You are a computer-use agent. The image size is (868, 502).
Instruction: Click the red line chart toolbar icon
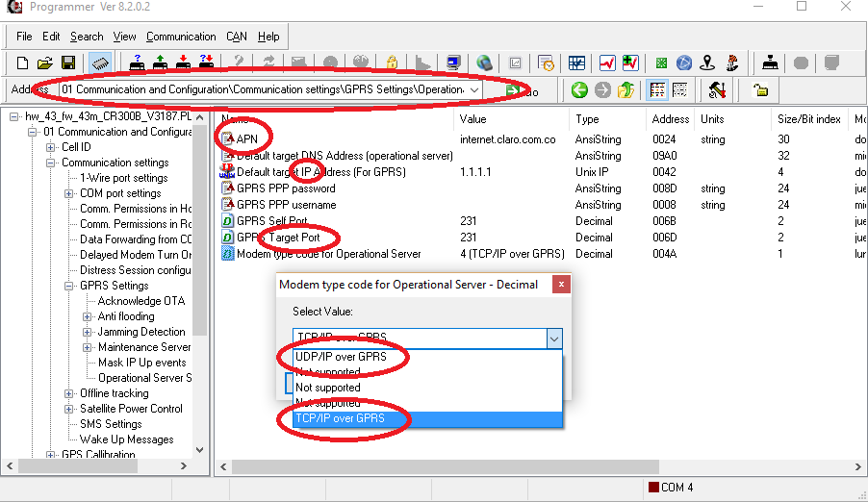607,63
